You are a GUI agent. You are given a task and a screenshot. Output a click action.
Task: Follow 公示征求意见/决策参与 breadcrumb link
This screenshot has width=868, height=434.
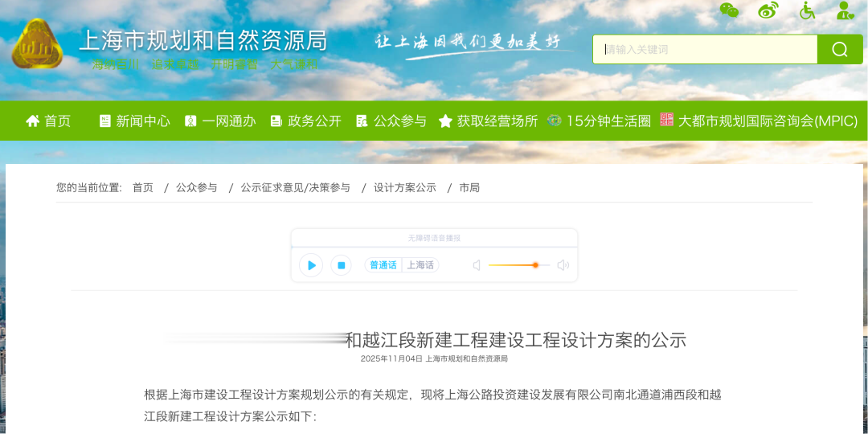[295, 187]
